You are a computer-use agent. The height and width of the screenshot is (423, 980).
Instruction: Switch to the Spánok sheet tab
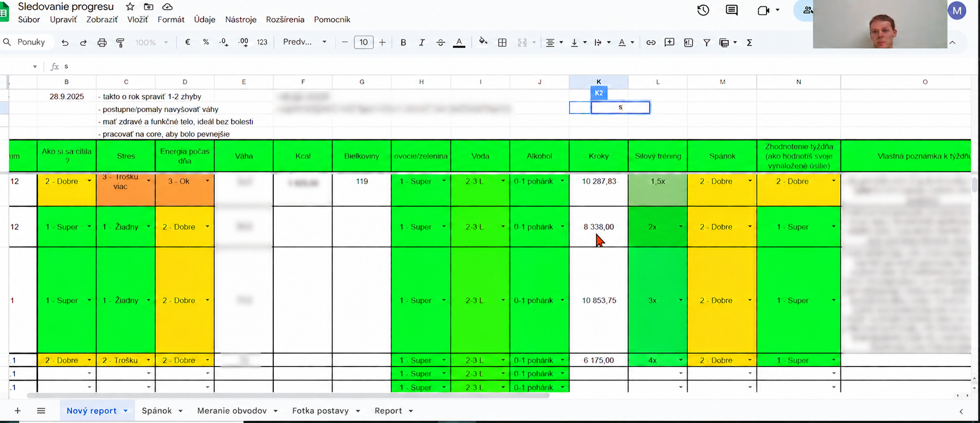point(157,411)
